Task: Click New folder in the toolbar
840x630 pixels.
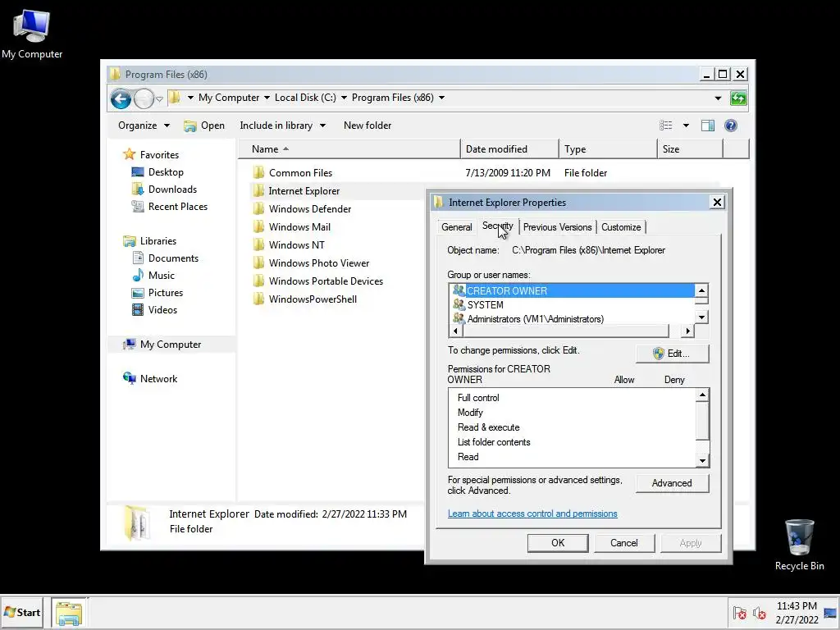Action: (x=367, y=126)
